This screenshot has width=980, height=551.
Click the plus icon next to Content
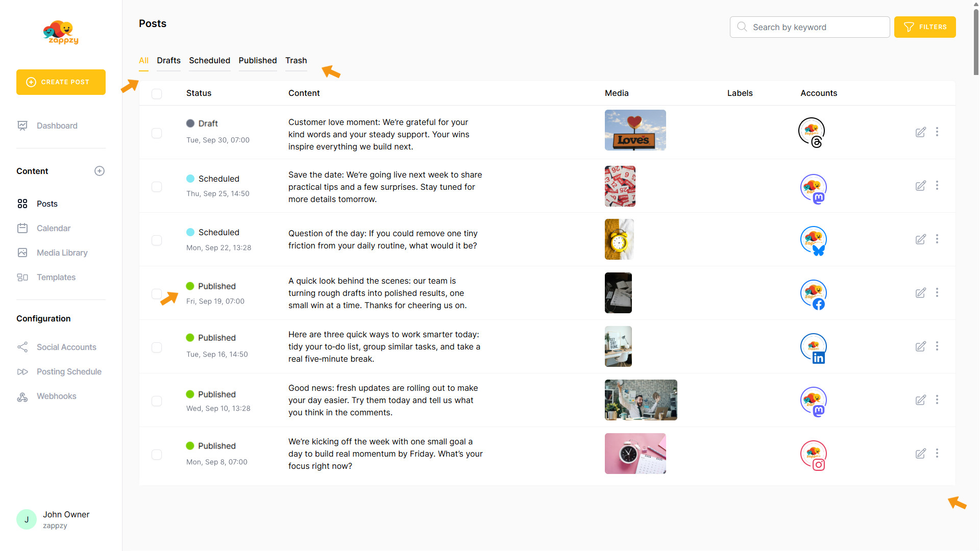click(100, 171)
